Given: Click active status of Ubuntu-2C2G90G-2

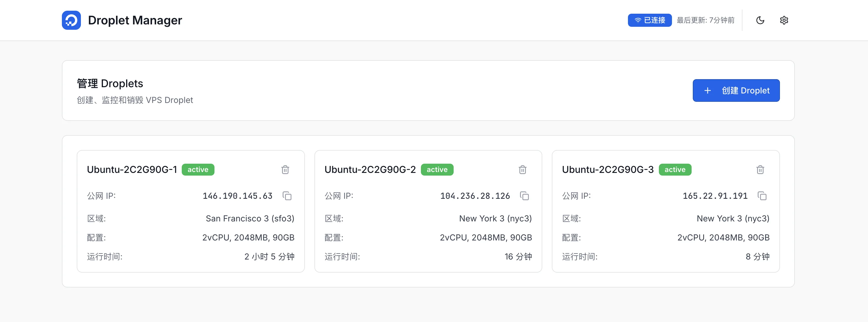Looking at the screenshot, I should 437,170.
